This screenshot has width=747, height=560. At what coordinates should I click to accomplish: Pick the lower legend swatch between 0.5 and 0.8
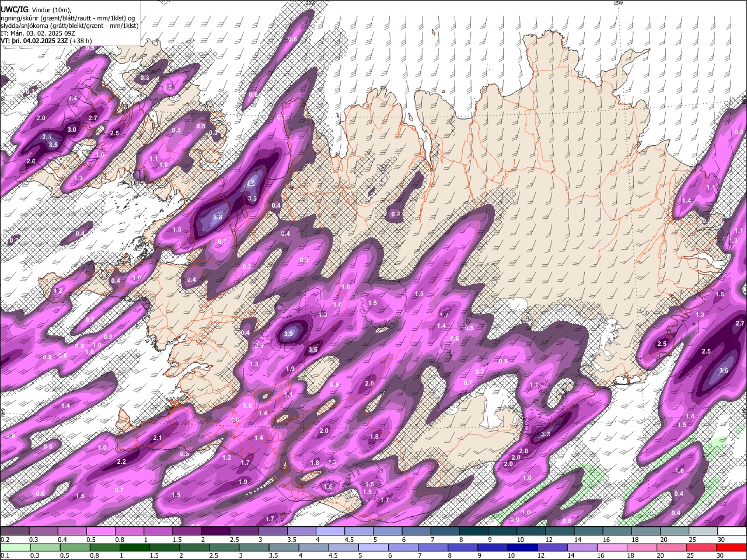coord(74,548)
